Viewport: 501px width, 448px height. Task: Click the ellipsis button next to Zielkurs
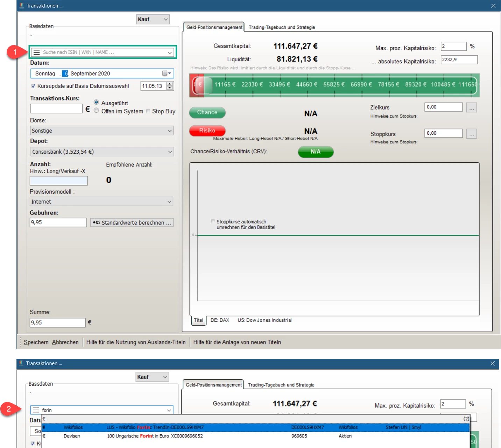pos(472,107)
